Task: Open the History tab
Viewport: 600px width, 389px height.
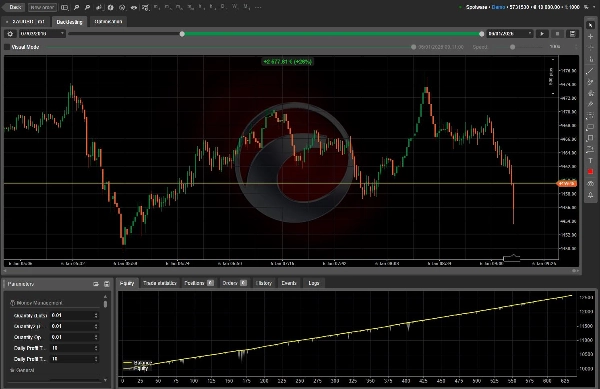Action: (264, 283)
